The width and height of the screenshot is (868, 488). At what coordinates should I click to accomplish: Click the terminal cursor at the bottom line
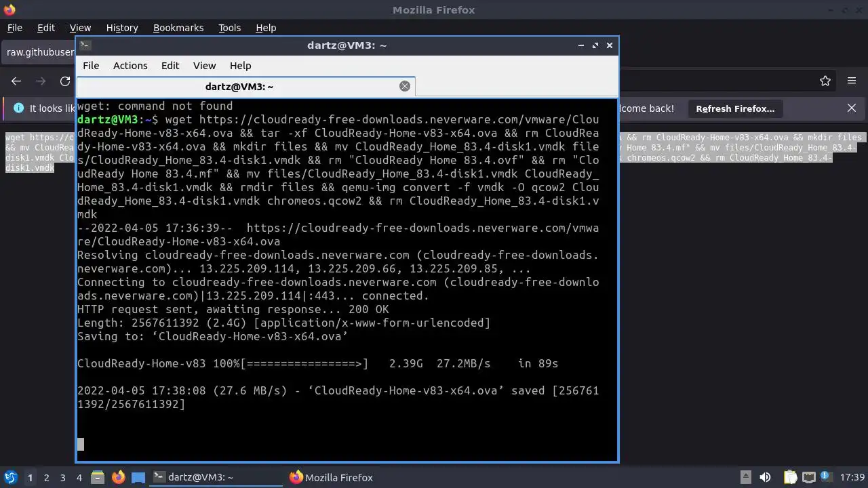[x=81, y=445]
